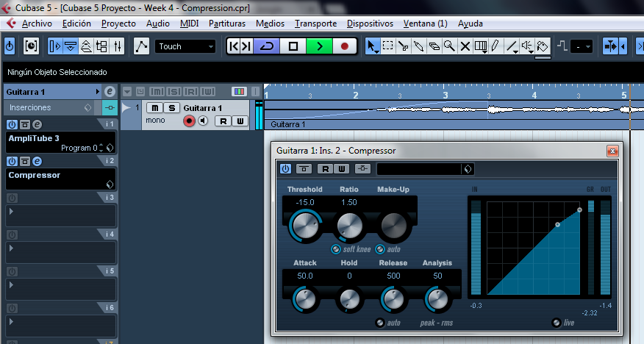Toggle Compressor insert power in Inspector

tap(12, 161)
